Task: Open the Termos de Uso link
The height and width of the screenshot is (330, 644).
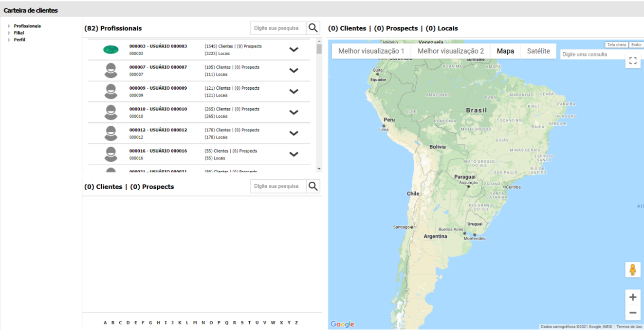Action: click(x=629, y=327)
